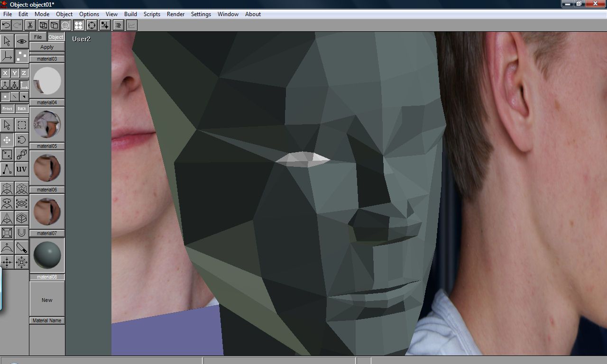
Task: Switch to the Object tab in the side panel
Action: pos(56,37)
